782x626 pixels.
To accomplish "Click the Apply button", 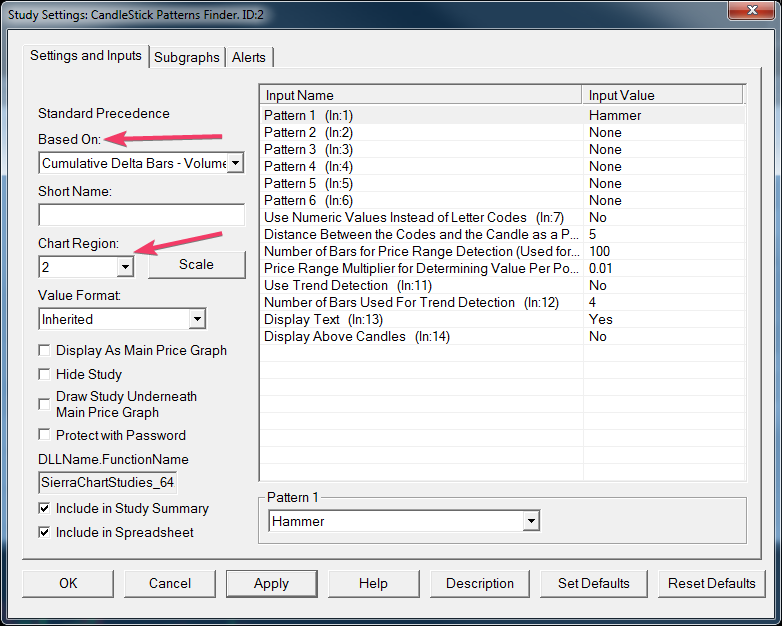I will (x=271, y=584).
